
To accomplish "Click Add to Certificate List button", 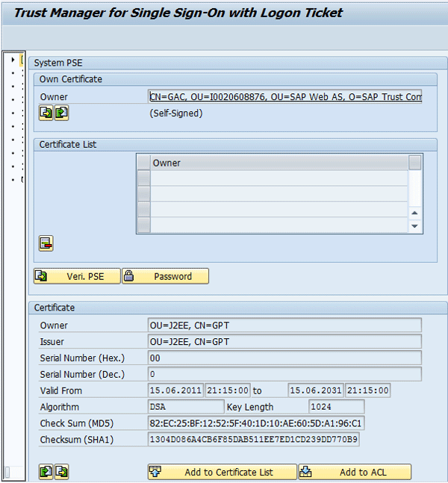I will click(222, 472).
